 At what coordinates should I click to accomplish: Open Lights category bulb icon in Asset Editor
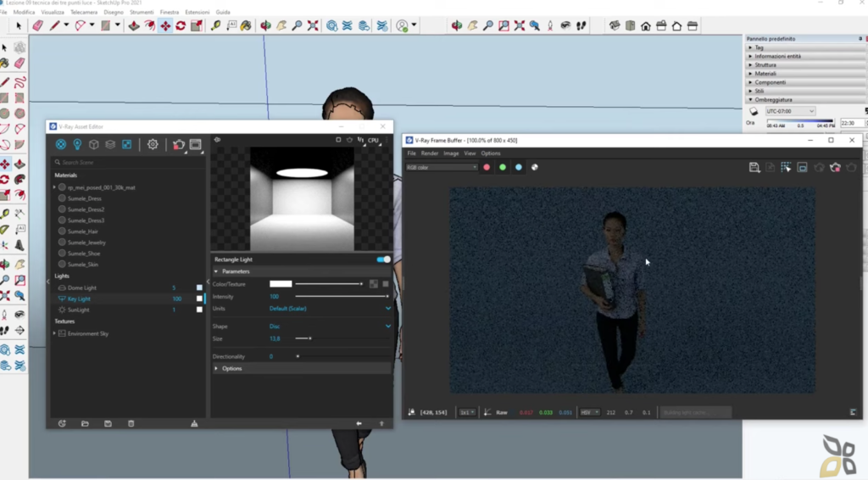77,144
